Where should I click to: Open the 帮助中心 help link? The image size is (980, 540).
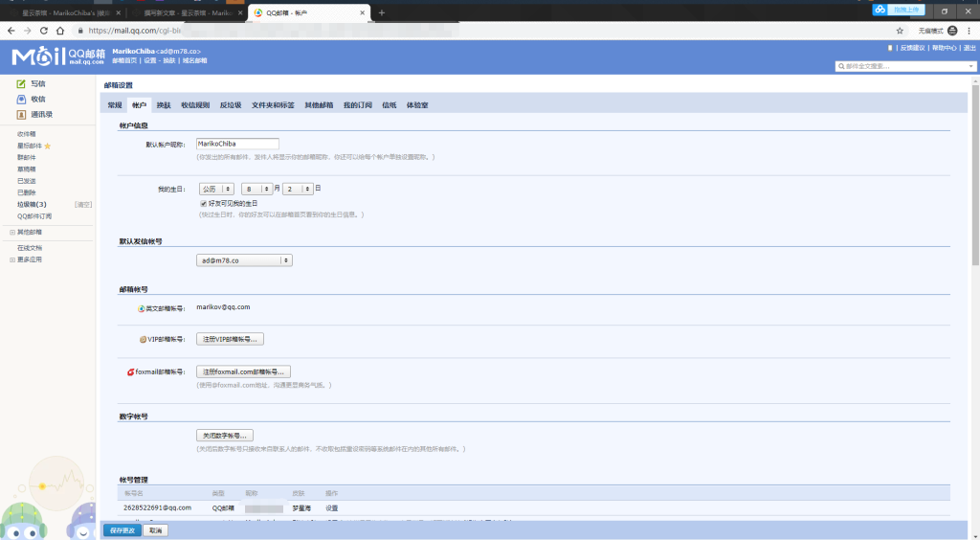(944, 48)
